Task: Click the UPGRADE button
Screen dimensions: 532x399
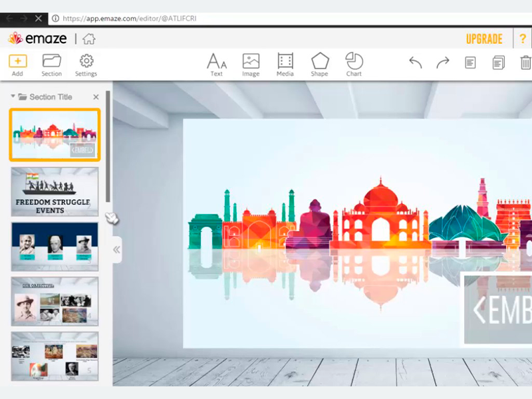Action: [484, 39]
